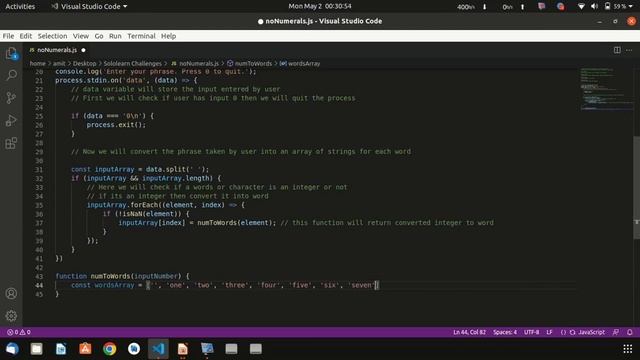Open the Visual Studio Code app menu dropdown
The height and width of the screenshot is (360, 640).
pyautogui.click(x=89, y=7)
